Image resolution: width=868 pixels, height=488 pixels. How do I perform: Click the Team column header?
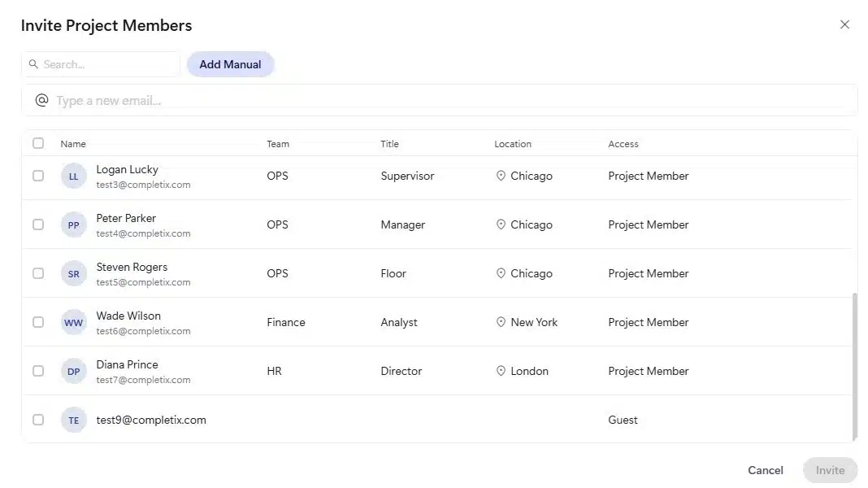coord(278,143)
